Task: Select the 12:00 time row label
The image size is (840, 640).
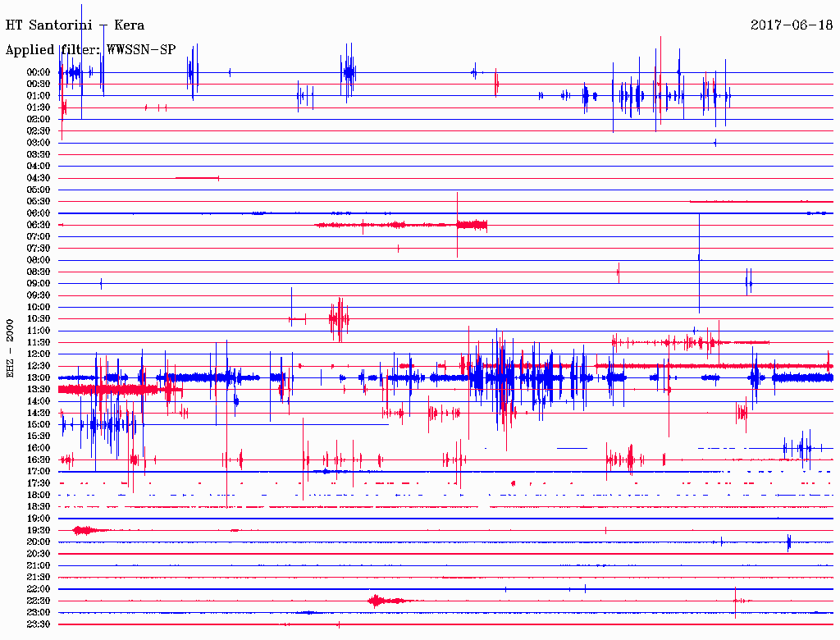Action: pos(39,354)
